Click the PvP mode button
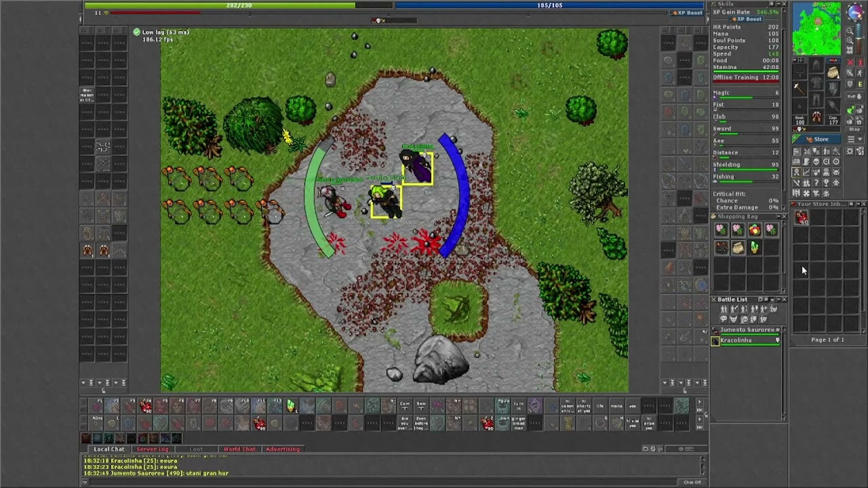Image resolution: width=868 pixels, height=488 pixels. (x=855, y=96)
